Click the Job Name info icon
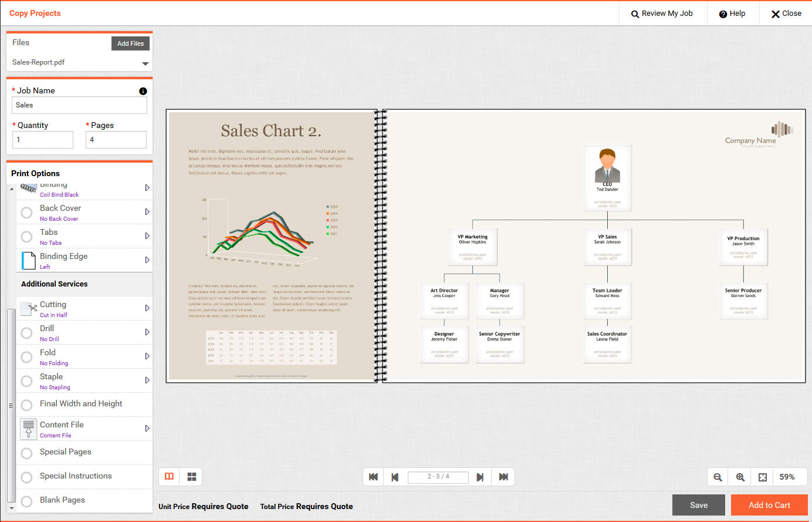 143,91
